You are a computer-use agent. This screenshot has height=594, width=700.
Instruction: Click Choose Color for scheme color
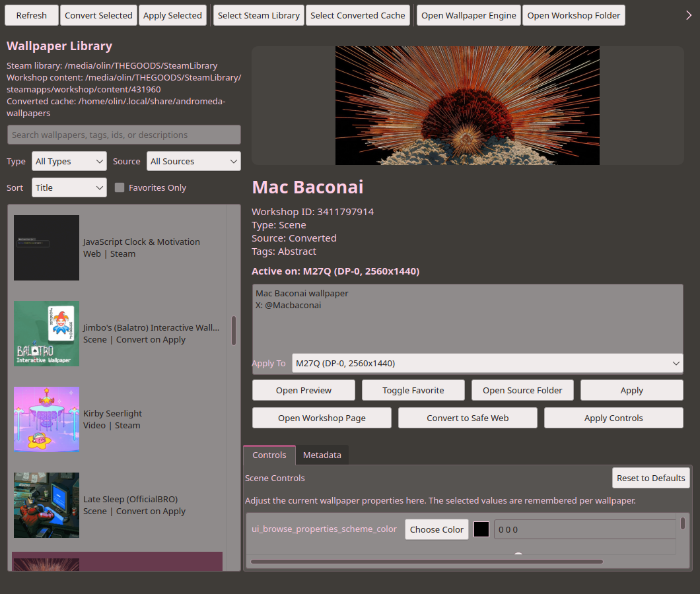click(x=437, y=529)
